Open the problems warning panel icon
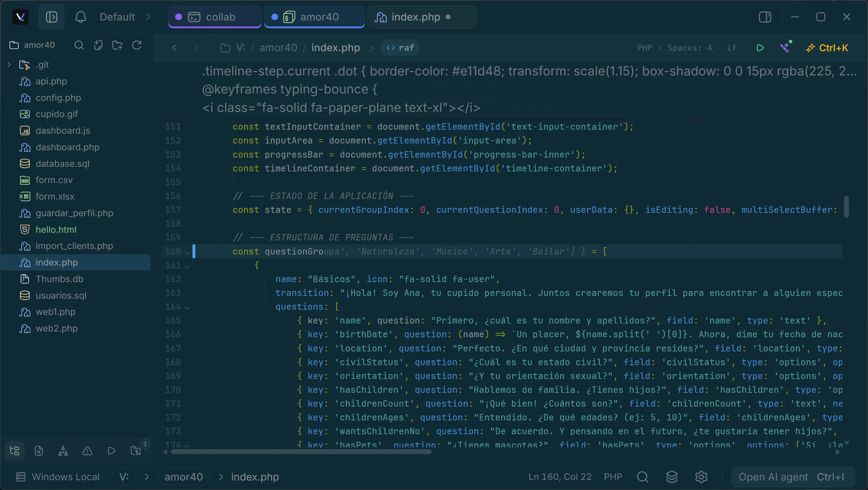Screen dimensions: 868x490 (x=87, y=450)
